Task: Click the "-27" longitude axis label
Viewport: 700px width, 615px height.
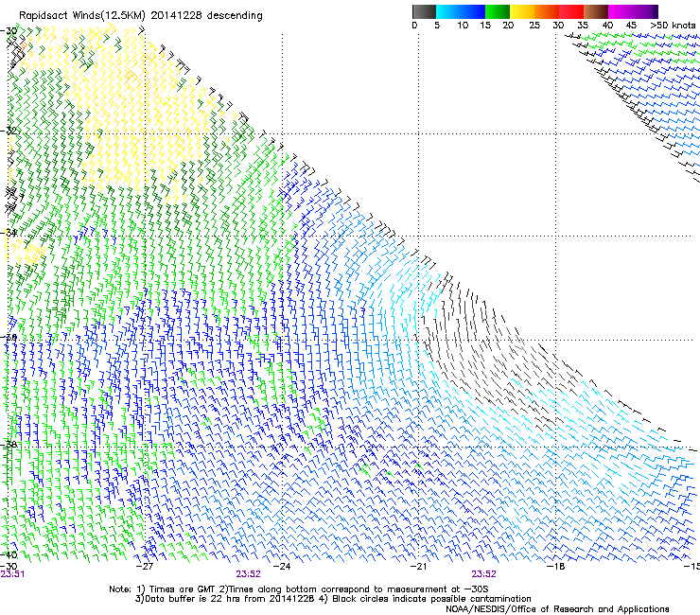Action: (145, 566)
